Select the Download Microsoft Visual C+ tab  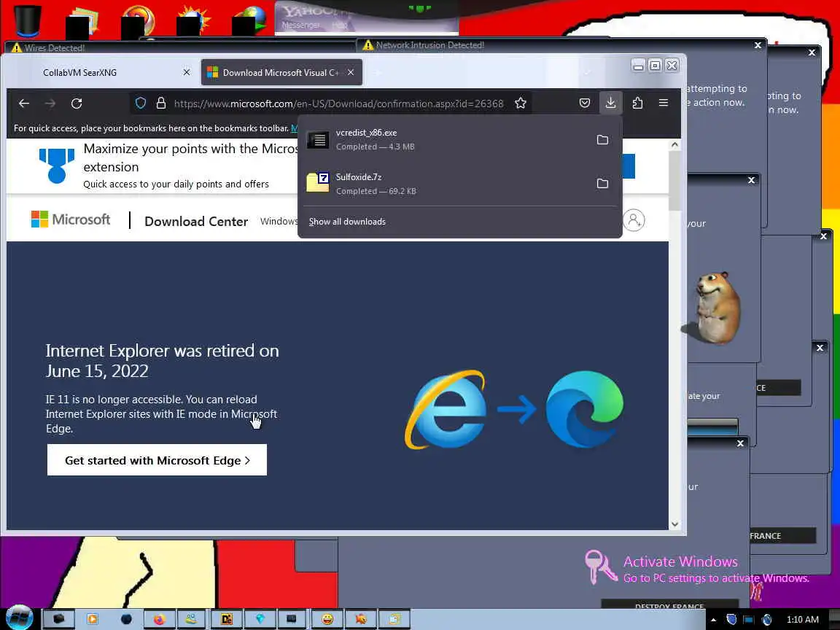coord(281,72)
